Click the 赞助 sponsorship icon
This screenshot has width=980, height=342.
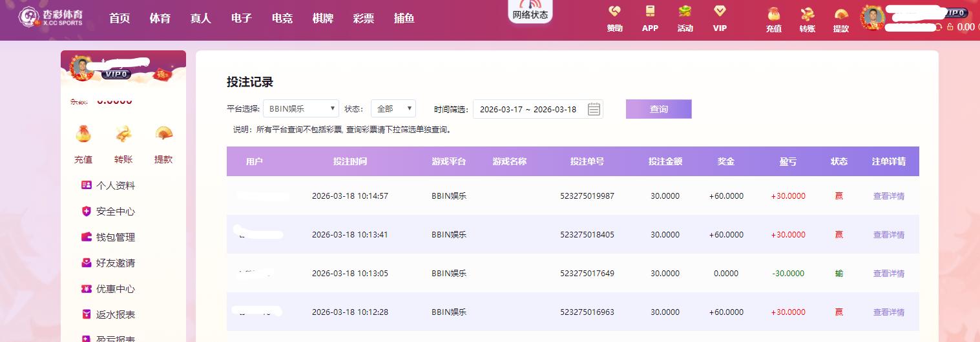click(x=614, y=12)
